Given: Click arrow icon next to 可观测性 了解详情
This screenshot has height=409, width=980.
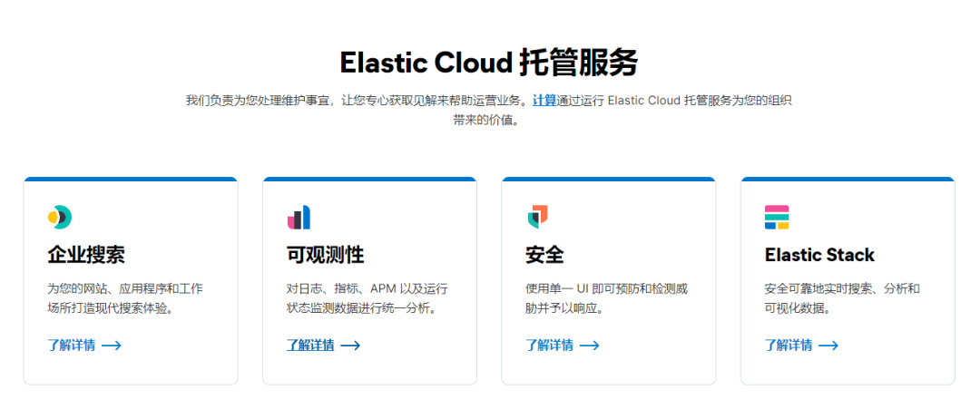Looking at the screenshot, I should (x=350, y=346).
